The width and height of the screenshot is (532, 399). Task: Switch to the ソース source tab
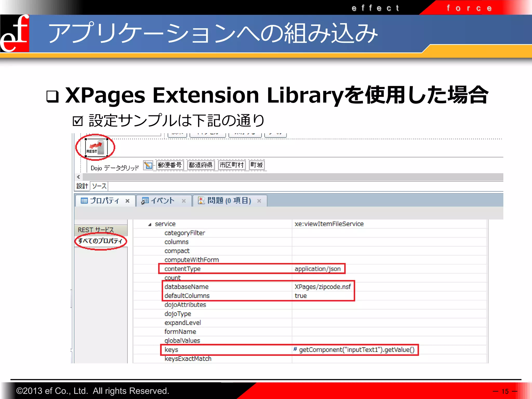click(x=99, y=186)
